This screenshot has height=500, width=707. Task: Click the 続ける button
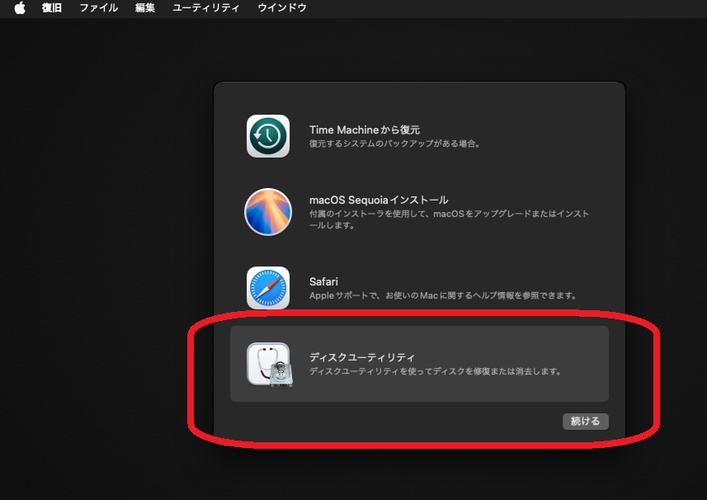click(585, 421)
